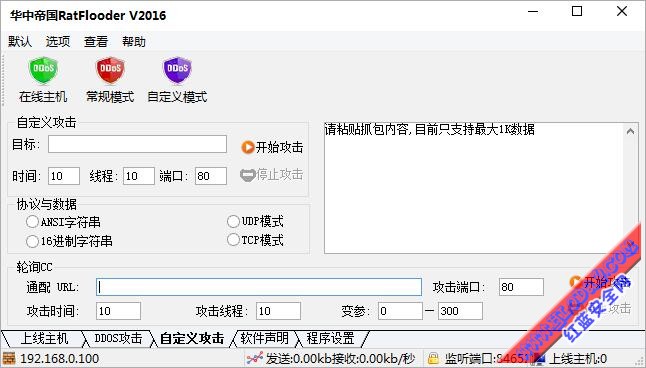646x368 pixels.
Task: Click the 端口 input field showing 80
Action: 211,176
